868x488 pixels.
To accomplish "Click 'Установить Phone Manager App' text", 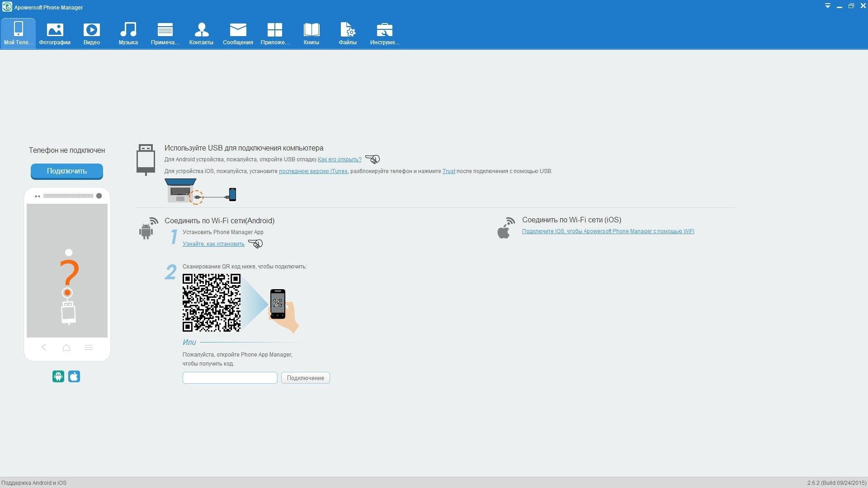I will (x=223, y=232).
